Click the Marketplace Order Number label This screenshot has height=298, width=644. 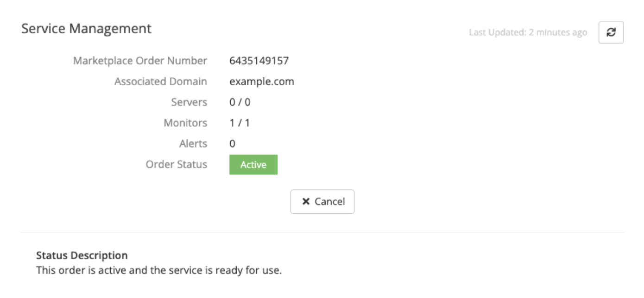click(140, 61)
